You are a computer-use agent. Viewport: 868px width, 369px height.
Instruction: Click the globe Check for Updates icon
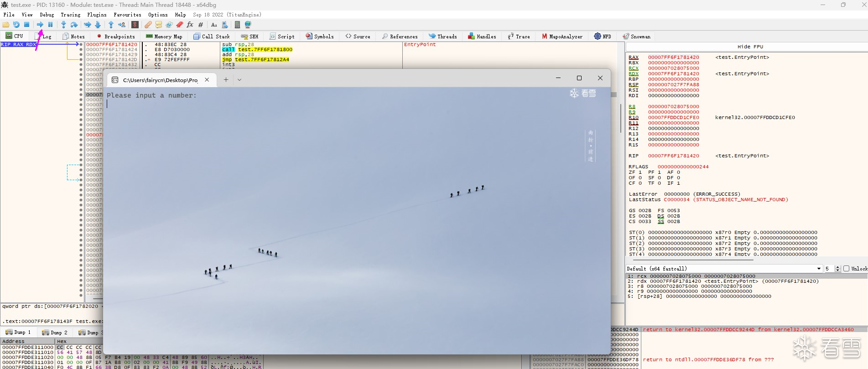tap(248, 25)
